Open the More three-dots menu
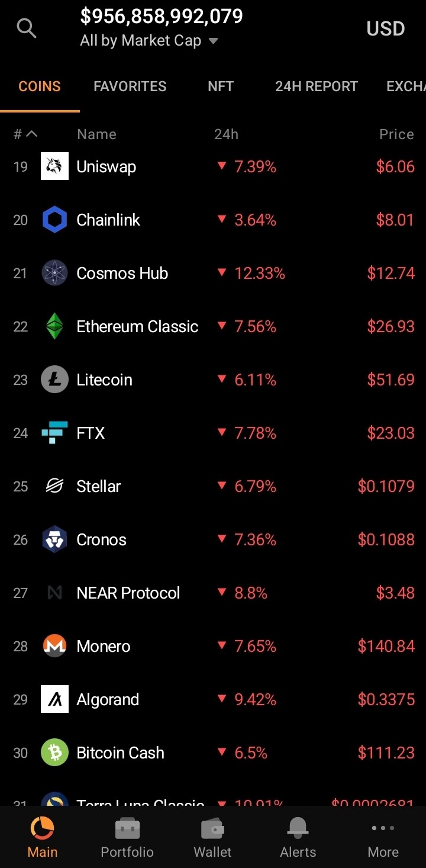Screen dimensions: 426x868 [x=383, y=828]
